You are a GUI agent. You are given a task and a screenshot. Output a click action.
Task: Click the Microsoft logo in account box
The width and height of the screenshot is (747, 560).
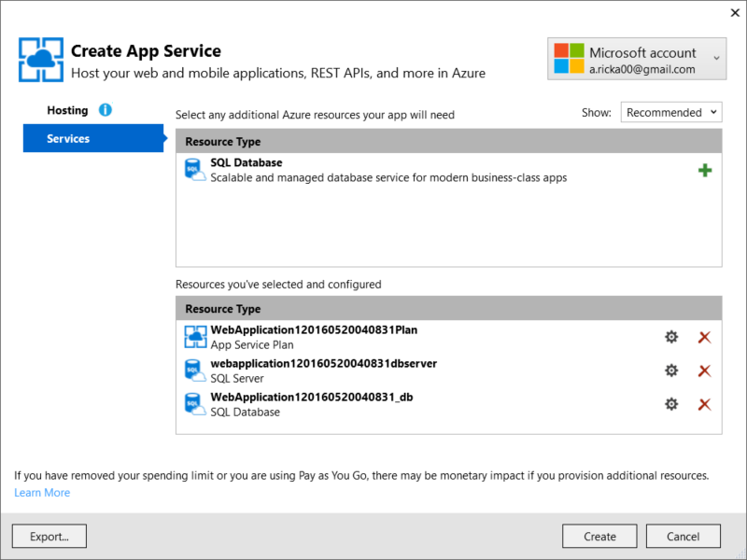pyautogui.click(x=569, y=59)
